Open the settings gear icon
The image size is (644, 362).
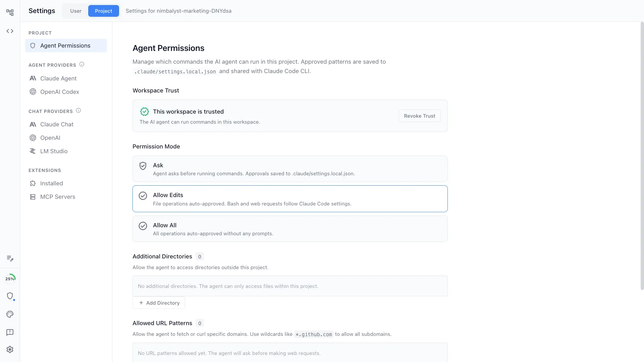coord(10,350)
